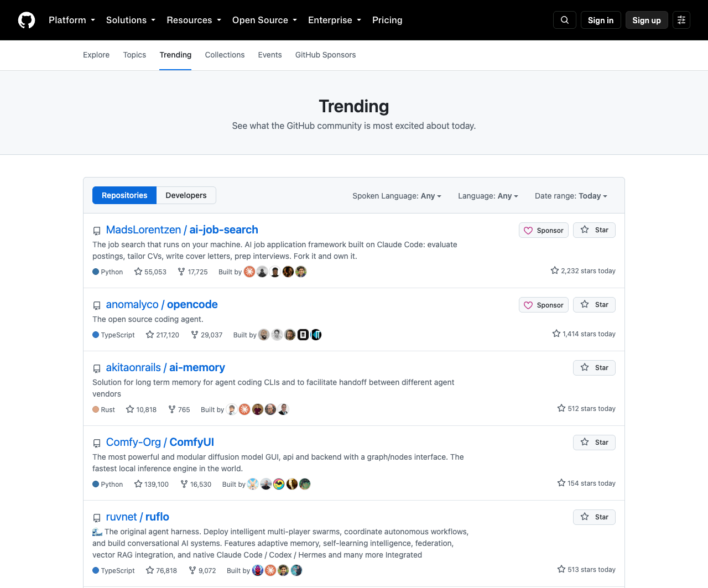The image size is (708, 588).
Task: Open Comfy-Org / ComfyUI repository link
Action: (160, 442)
